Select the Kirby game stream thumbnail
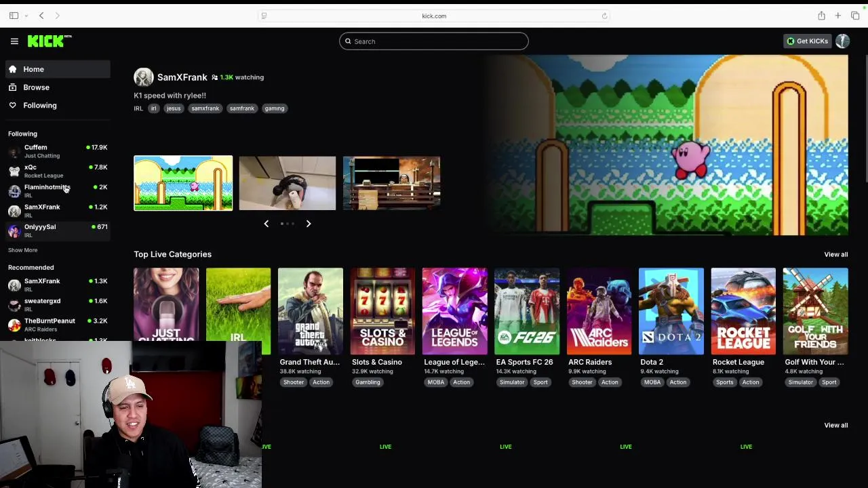The image size is (868, 488). [183, 183]
